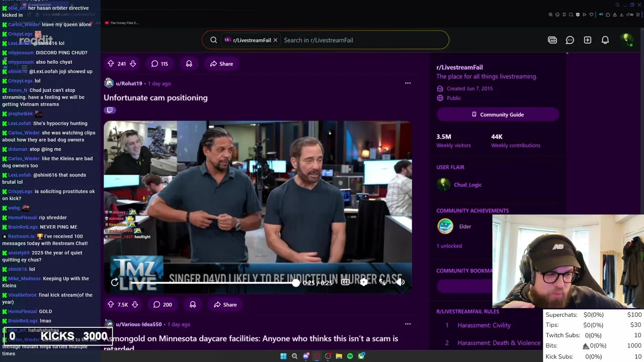644x362 pixels.
Task: Open the Community Guide
Action: click(x=498, y=114)
